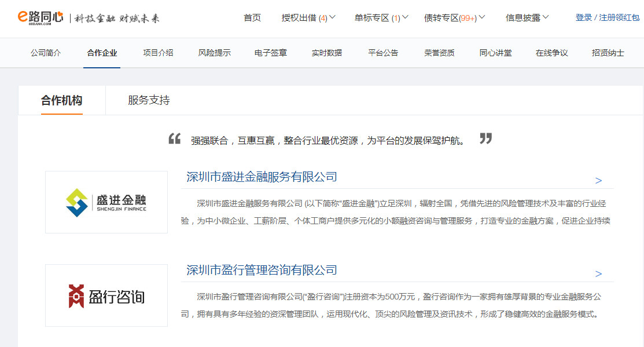Expand the 授权出借 dropdown menu
Image resolution: width=644 pixels, height=347 pixels.
click(x=308, y=18)
